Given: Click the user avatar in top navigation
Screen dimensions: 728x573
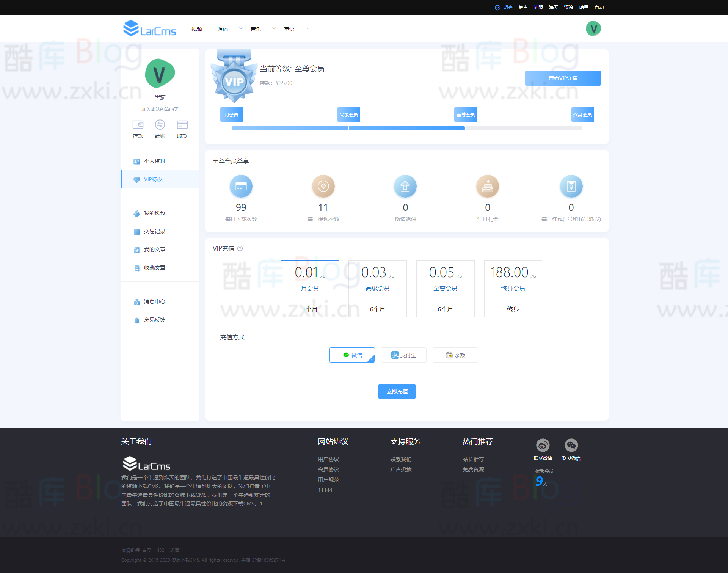Looking at the screenshot, I should click(593, 29).
